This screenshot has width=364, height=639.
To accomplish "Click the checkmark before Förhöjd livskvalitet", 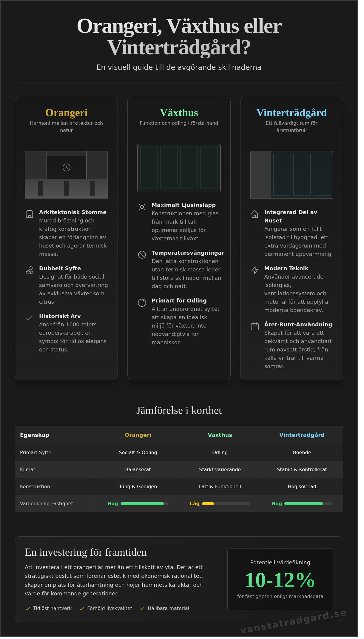I will click(82, 609).
